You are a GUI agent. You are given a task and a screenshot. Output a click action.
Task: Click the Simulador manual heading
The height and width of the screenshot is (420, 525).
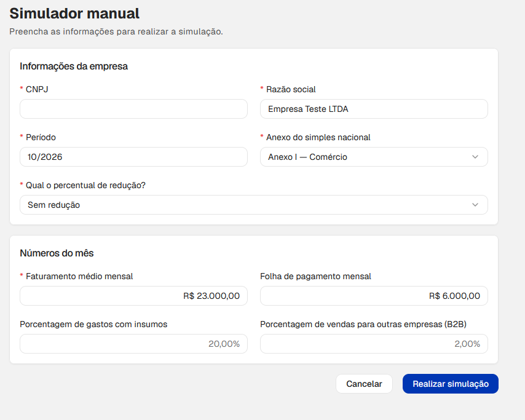point(74,14)
